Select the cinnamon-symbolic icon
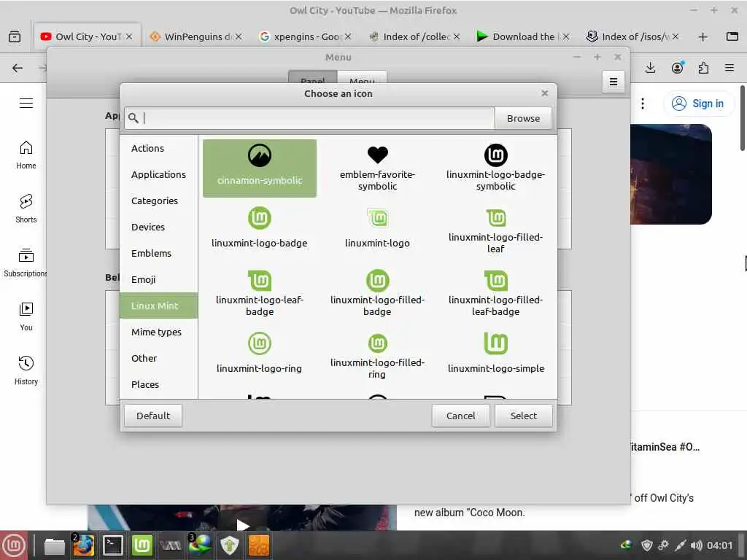 pyautogui.click(x=259, y=168)
